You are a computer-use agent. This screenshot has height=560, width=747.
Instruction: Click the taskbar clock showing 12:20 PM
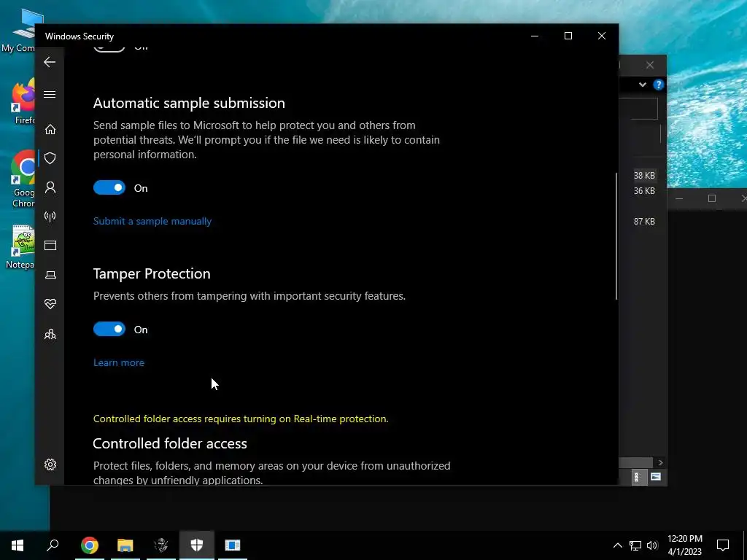click(684, 545)
